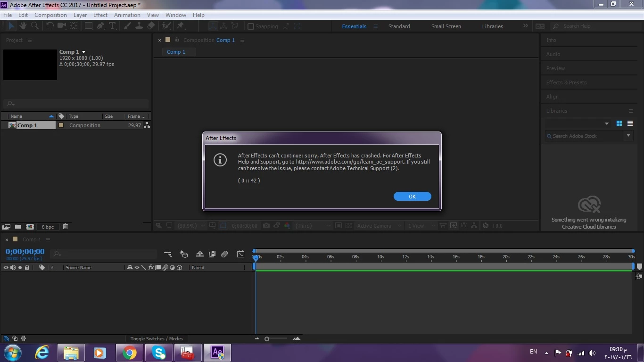
Task: Open Adobe Stock search options dropdown
Action: pos(628,136)
